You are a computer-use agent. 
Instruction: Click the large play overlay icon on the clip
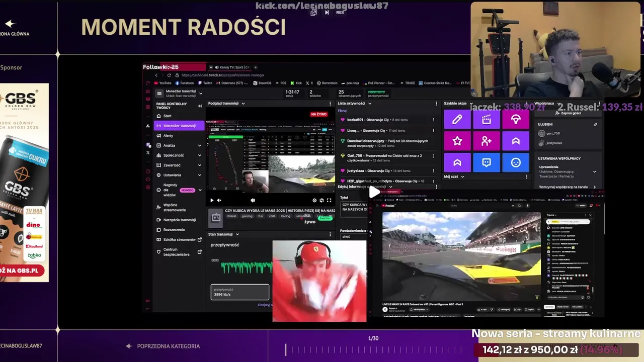(x=374, y=192)
